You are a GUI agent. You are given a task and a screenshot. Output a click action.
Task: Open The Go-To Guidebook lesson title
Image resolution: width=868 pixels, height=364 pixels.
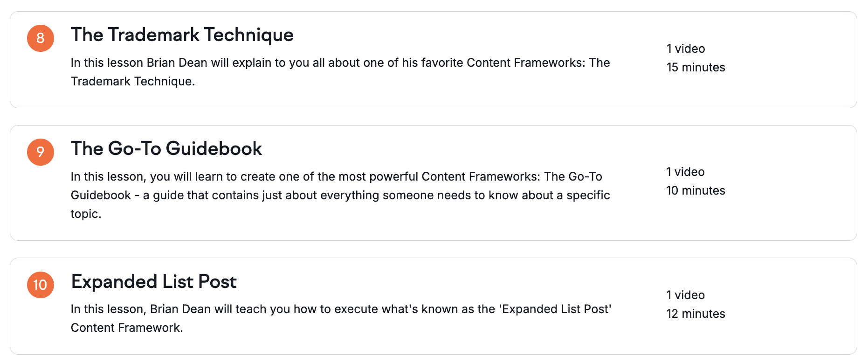tap(166, 149)
